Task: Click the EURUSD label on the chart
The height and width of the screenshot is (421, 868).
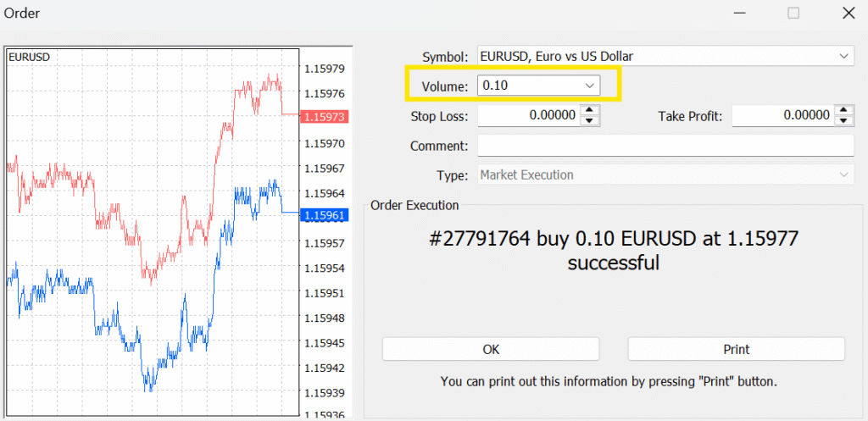Action: point(29,57)
